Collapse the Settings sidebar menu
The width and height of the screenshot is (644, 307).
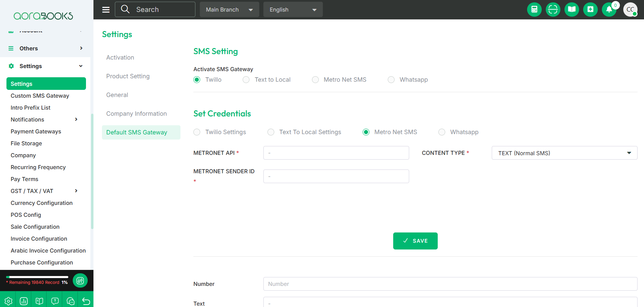coord(81,66)
